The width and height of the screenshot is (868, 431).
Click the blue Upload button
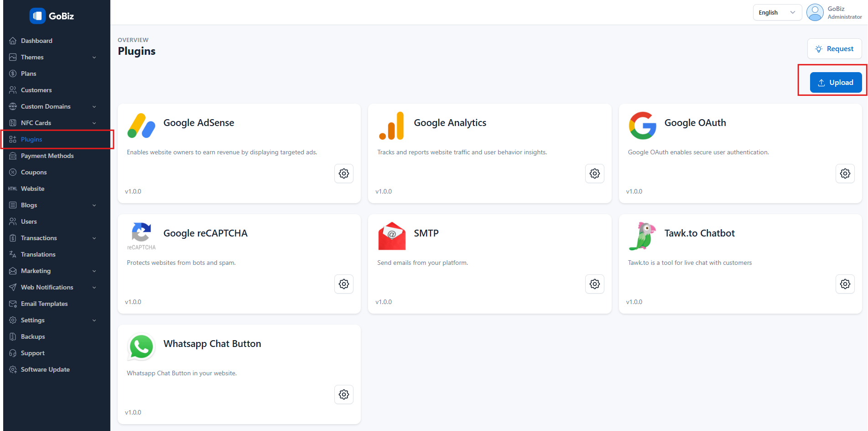[x=836, y=83]
